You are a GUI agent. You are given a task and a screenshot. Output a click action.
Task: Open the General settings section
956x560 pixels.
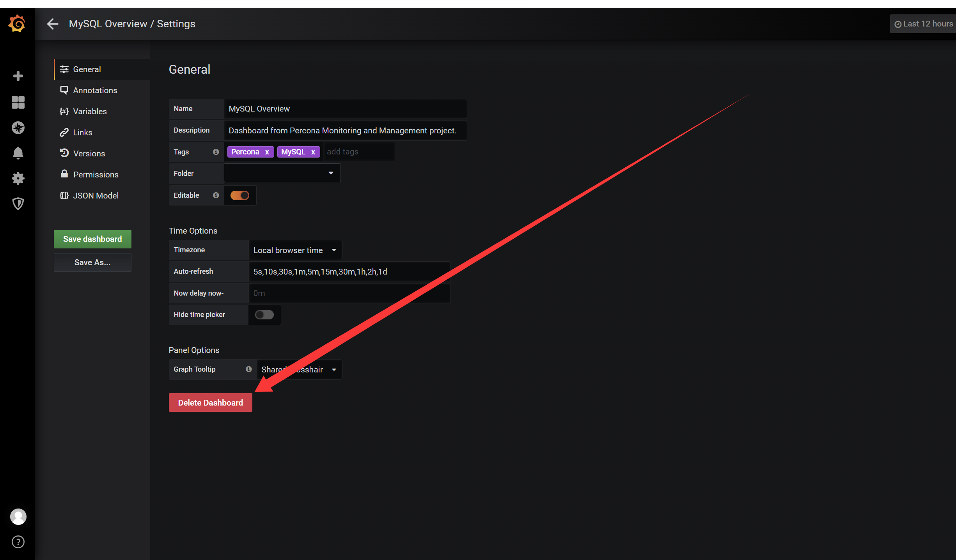point(102,69)
